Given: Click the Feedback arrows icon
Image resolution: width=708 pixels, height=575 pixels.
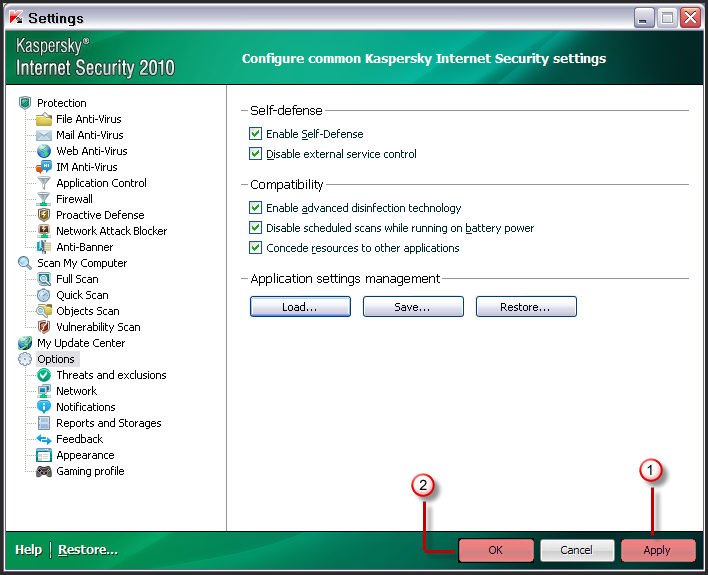Looking at the screenshot, I should click(44, 439).
